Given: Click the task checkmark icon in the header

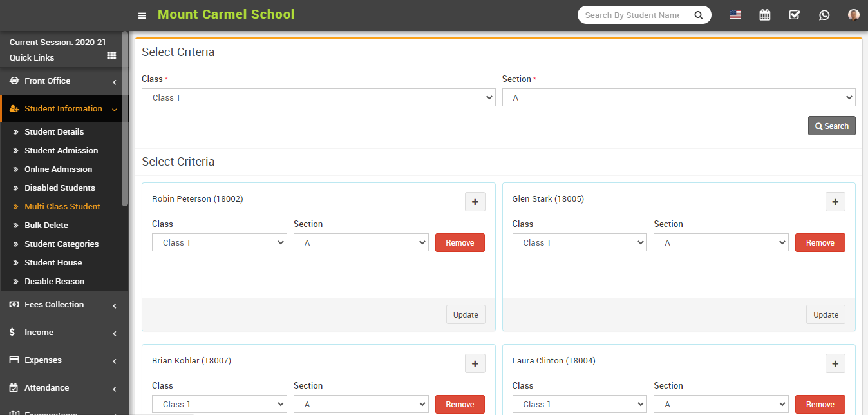Looking at the screenshot, I should tap(794, 14).
